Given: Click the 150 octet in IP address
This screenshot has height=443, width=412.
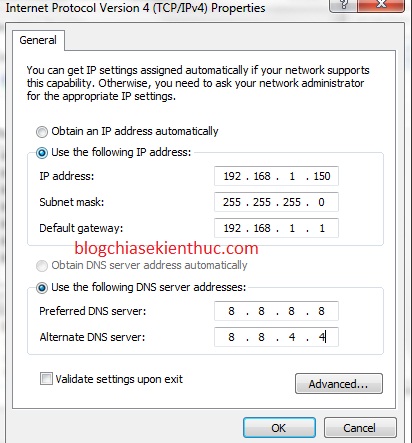Looking at the screenshot, I should click(322, 176).
